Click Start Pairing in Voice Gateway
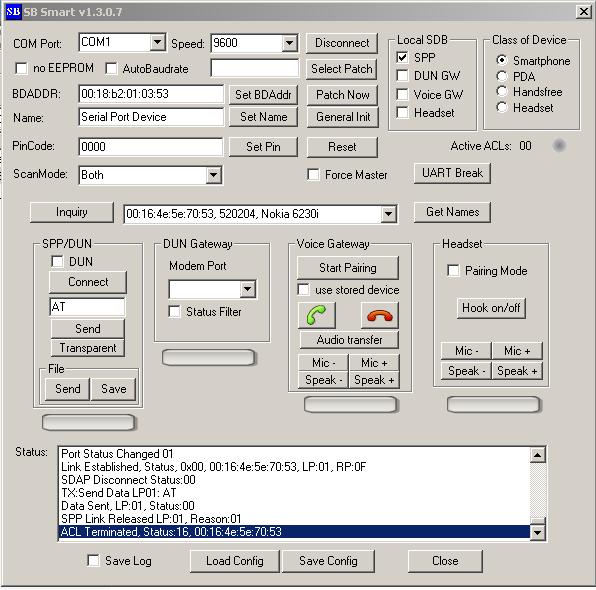Viewport: 596px width, 590px height. pyautogui.click(x=348, y=268)
